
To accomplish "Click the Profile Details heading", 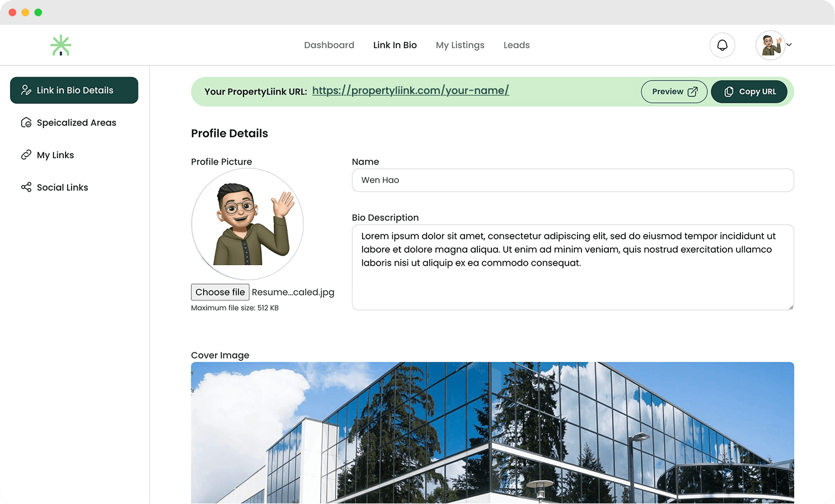I will [229, 133].
